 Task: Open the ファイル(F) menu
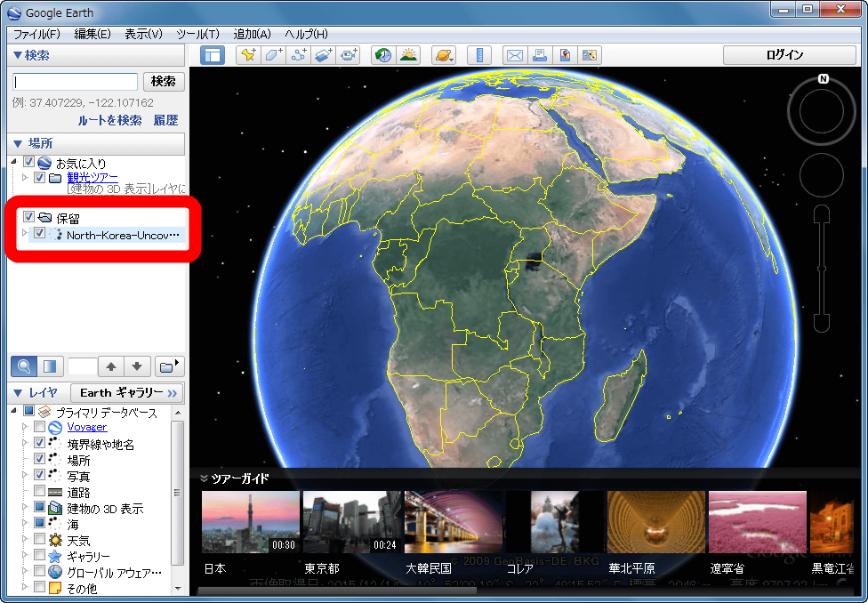(x=36, y=35)
